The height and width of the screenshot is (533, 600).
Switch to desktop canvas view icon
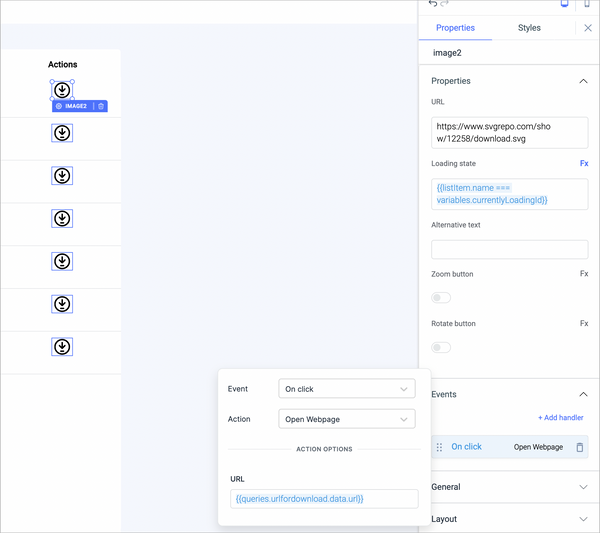(x=565, y=4)
